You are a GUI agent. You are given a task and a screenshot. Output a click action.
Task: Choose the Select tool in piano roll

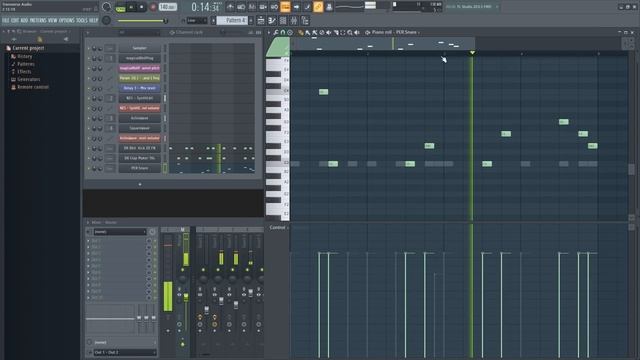(x=342, y=32)
